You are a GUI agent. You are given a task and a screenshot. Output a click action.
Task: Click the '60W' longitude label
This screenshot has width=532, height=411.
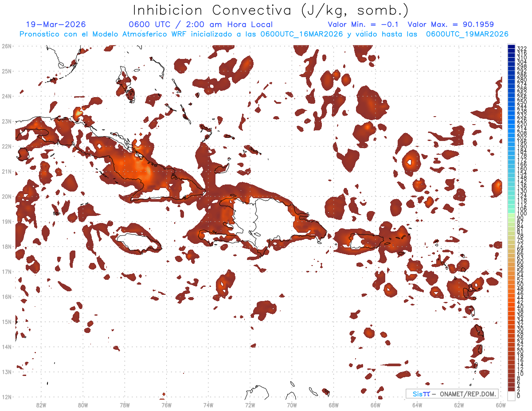tap(501, 404)
